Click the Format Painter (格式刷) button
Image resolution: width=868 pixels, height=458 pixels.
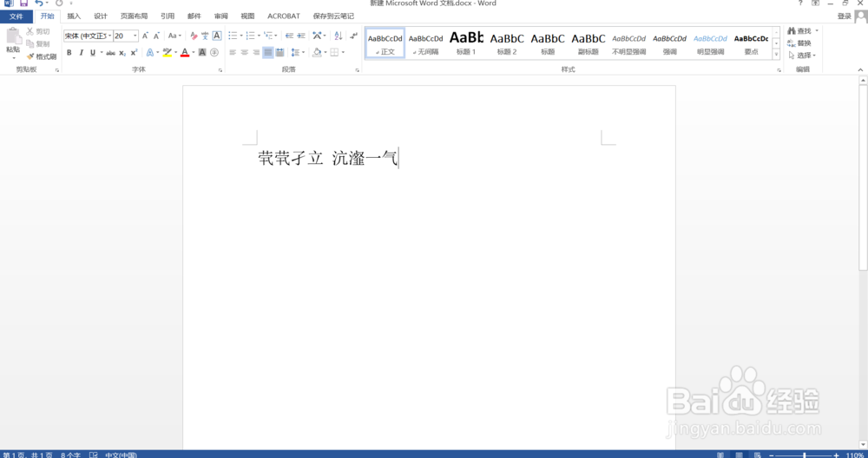(x=42, y=56)
